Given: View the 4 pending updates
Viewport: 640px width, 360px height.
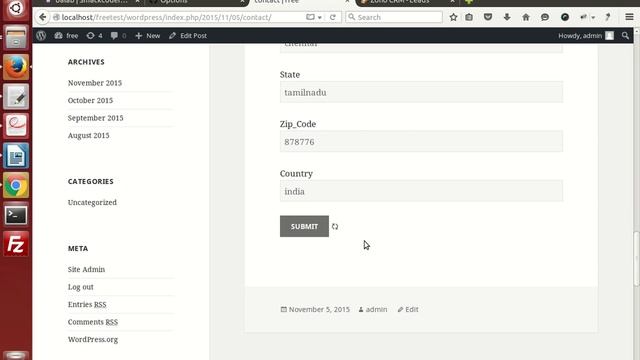Looking at the screenshot, I should pyautogui.click(x=94, y=36).
